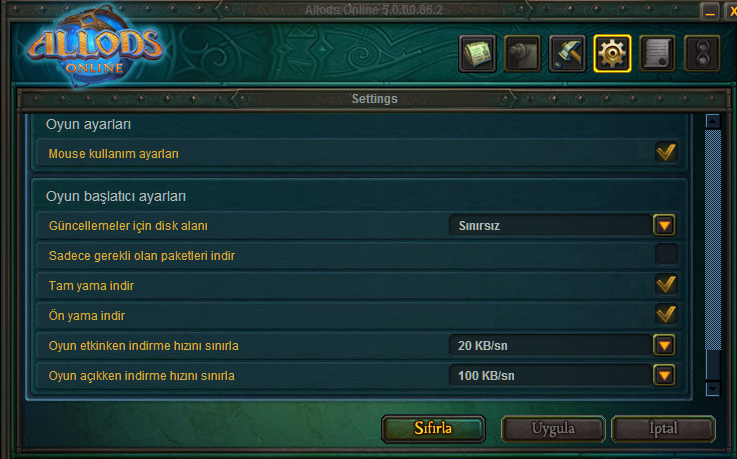The image size is (737, 459).
Task: Click the scrollbar down arrow
Action: click(x=713, y=389)
